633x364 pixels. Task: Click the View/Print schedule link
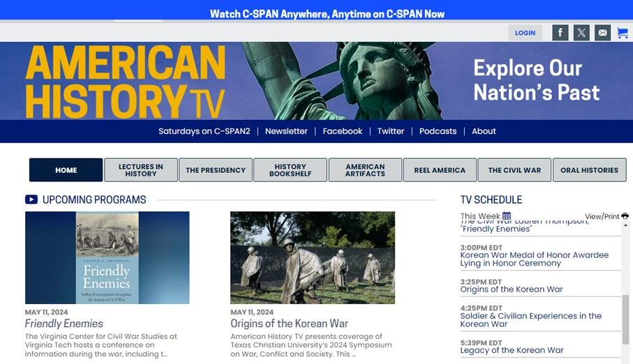(602, 216)
